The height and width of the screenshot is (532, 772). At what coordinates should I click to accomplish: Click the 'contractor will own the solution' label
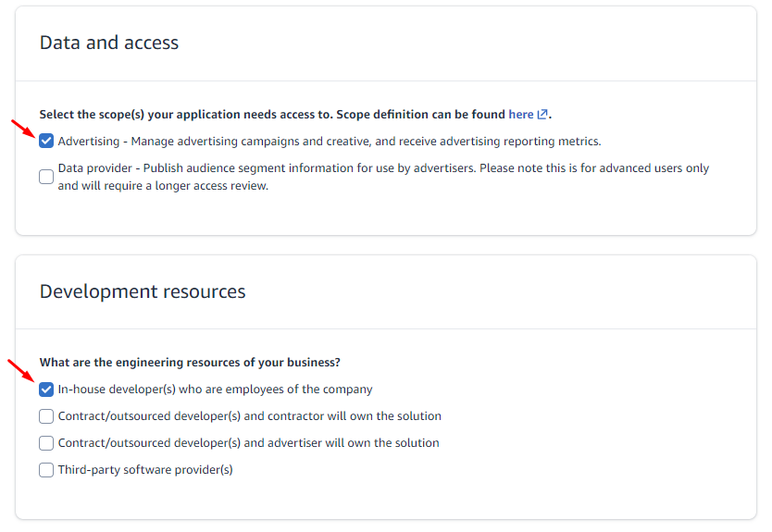(x=249, y=416)
